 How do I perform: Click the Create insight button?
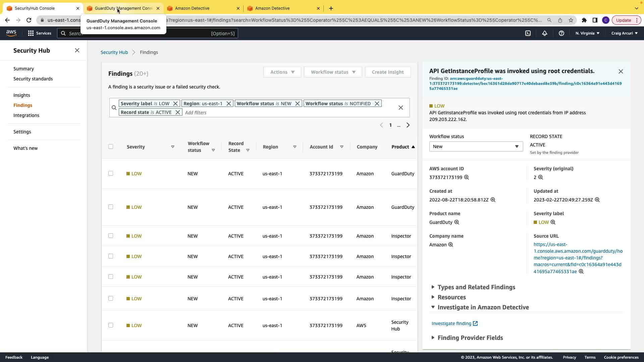tap(387, 72)
